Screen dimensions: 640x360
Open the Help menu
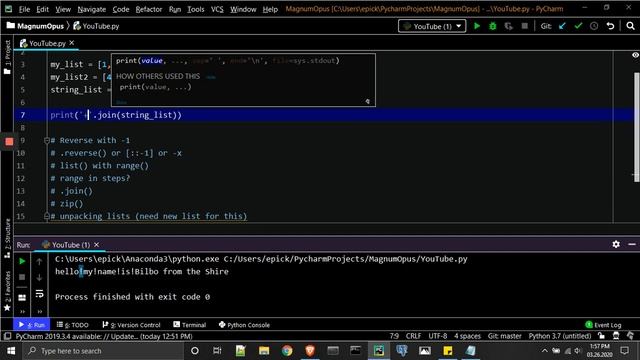click(x=270, y=9)
